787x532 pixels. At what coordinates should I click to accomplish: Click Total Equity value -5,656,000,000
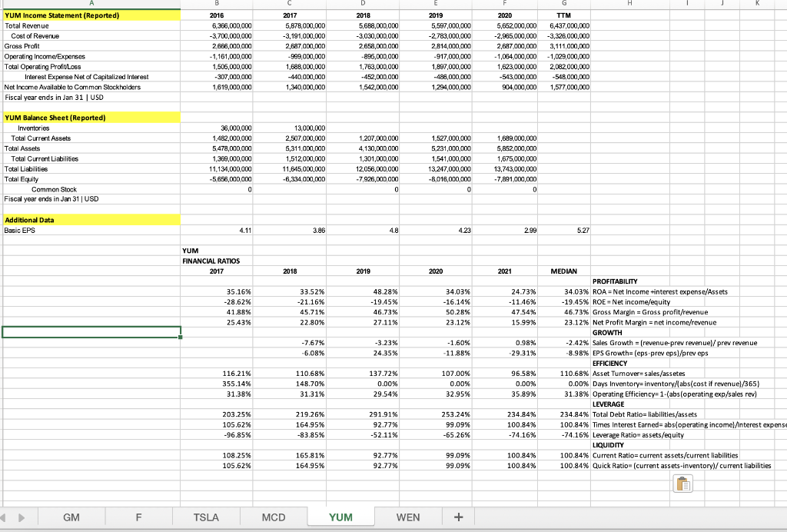231,179
